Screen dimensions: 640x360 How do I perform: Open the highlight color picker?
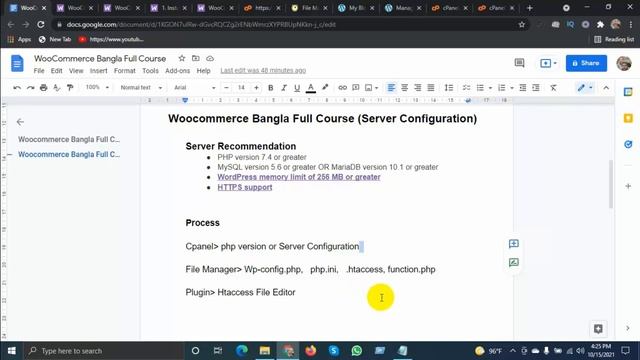pos(325,88)
